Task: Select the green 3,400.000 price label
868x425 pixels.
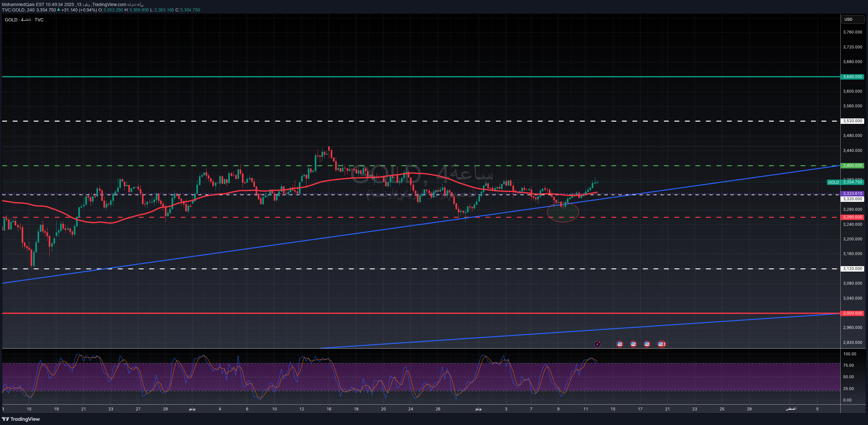Action: [x=852, y=166]
